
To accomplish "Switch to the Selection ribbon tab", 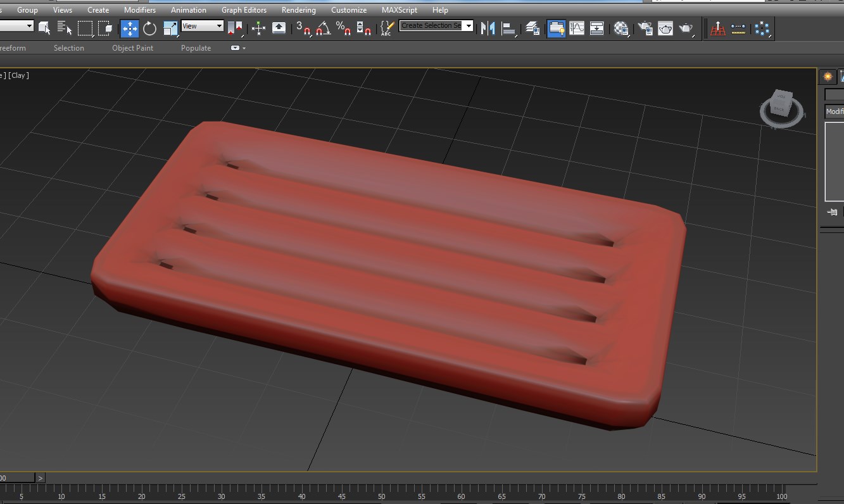I will [69, 48].
